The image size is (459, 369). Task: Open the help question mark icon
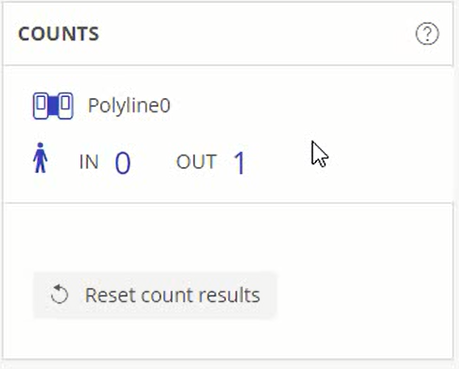coord(427,33)
